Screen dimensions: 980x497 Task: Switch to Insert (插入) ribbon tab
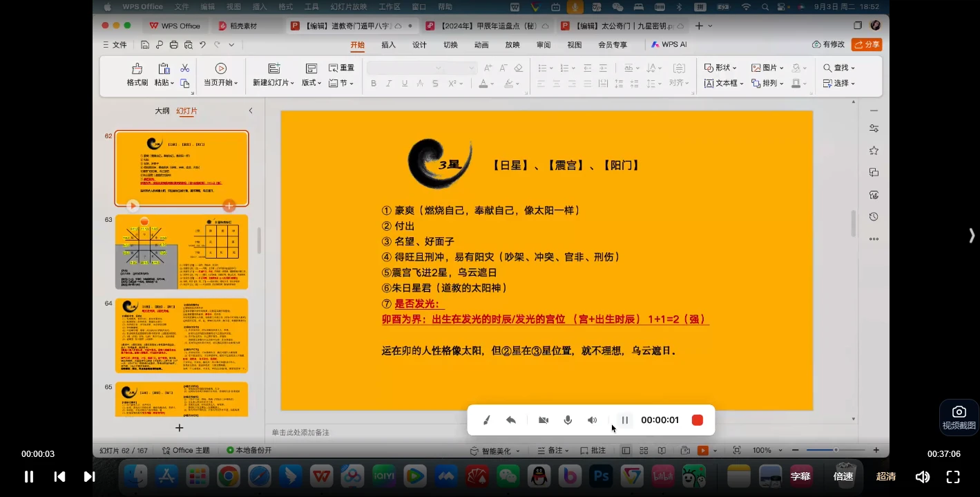(x=389, y=45)
